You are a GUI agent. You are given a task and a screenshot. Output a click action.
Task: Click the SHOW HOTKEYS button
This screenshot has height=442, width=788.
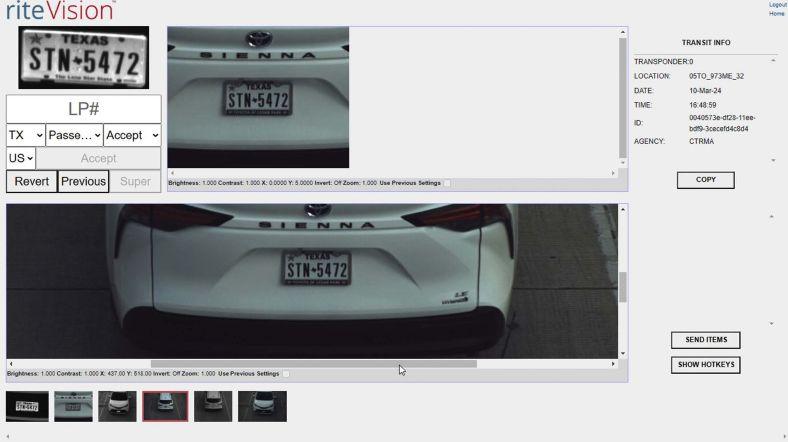point(706,365)
